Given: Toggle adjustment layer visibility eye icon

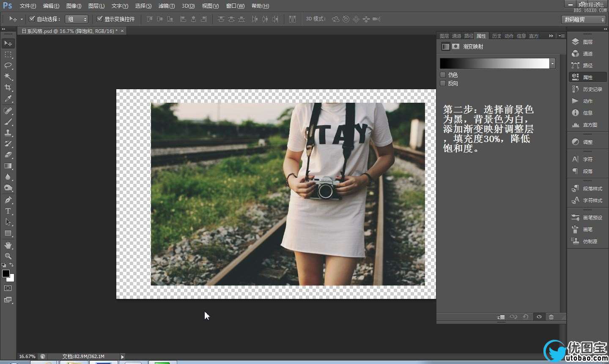Looking at the screenshot, I should pyautogui.click(x=539, y=317).
